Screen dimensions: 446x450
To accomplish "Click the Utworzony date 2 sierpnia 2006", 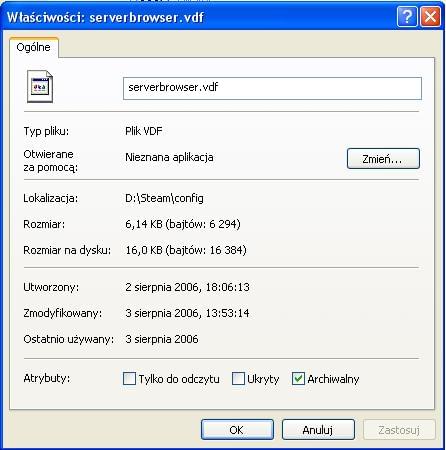I will 162,287.
